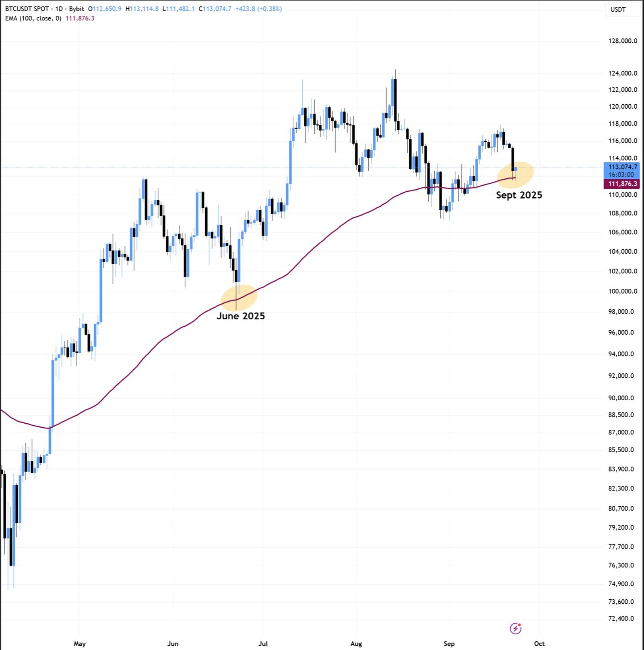Click the 100,000.0 price scale label
The width and height of the screenshot is (644, 650).
click(x=622, y=291)
